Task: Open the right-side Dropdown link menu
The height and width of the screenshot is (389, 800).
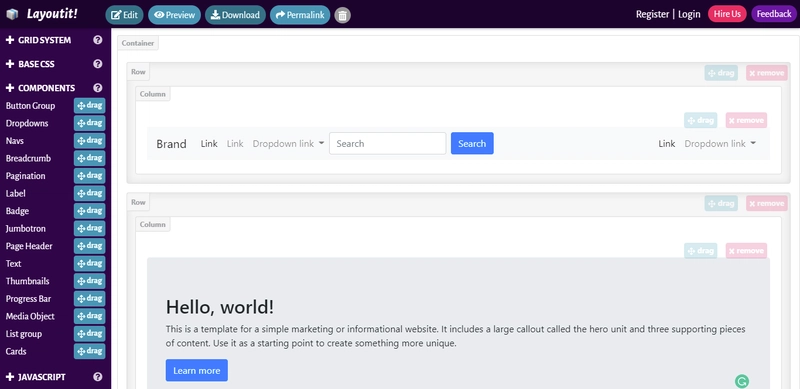Action: tap(720, 143)
